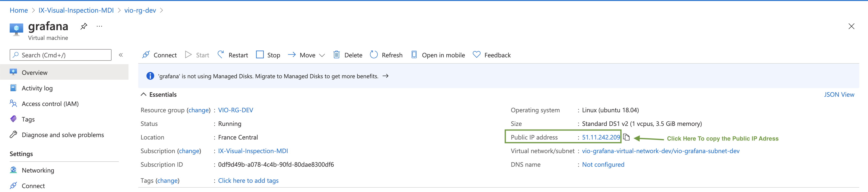Focus the Search (Cmd+/) input field
The width and height of the screenshot is (868, 192).
coord(61,55)
